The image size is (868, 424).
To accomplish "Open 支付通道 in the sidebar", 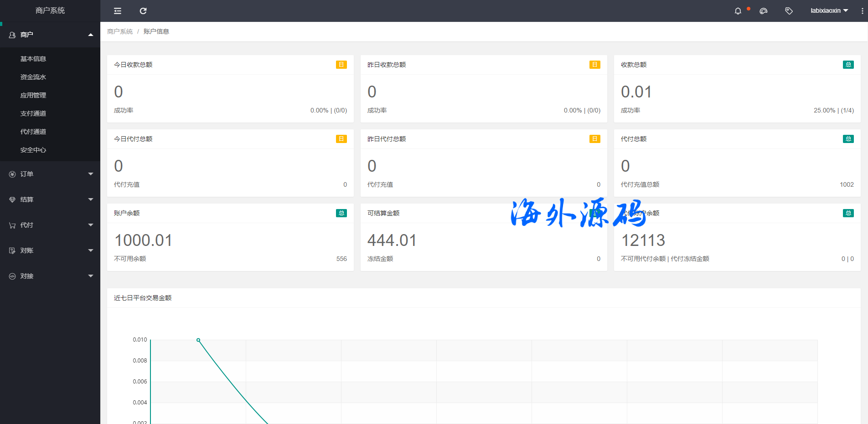I will tap(33, 113).
